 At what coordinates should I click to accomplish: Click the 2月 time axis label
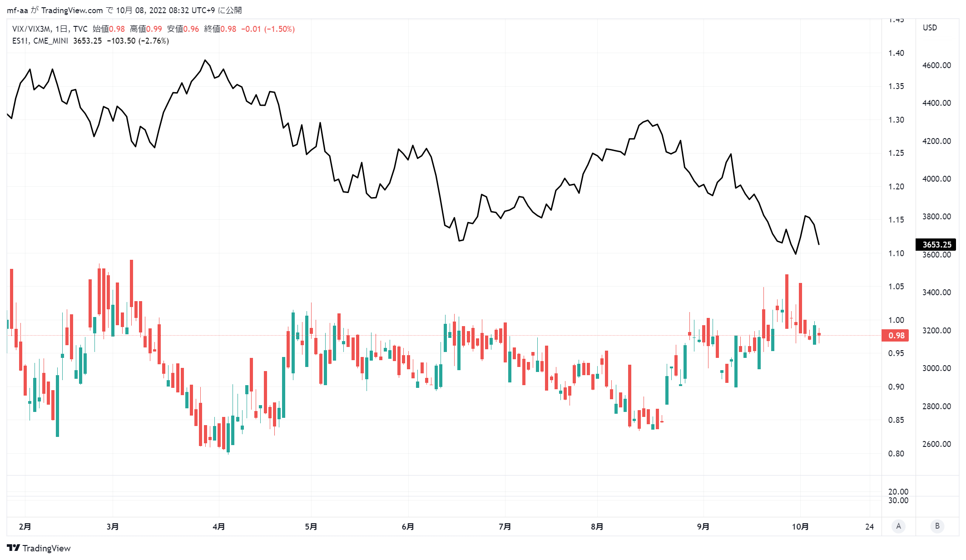pyautogui.click(x=25, y=527)
